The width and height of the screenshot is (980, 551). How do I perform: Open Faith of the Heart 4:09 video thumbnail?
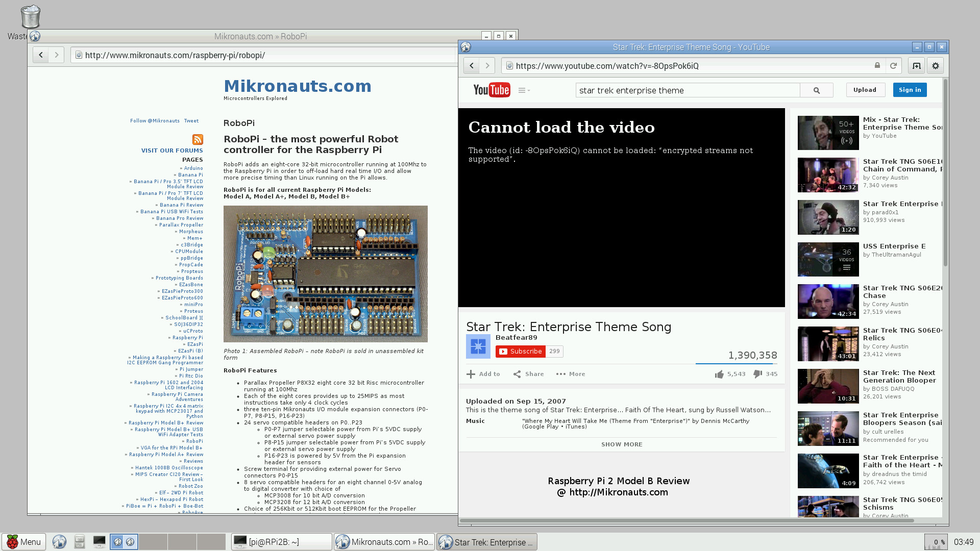point(828,471)
